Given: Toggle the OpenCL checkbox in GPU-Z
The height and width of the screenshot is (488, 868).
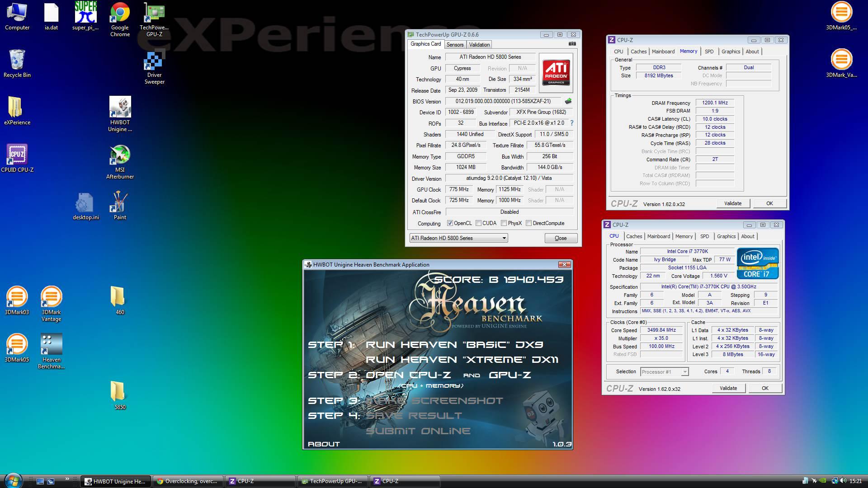Looking at the screenshot, I should (x=450, y=223).
